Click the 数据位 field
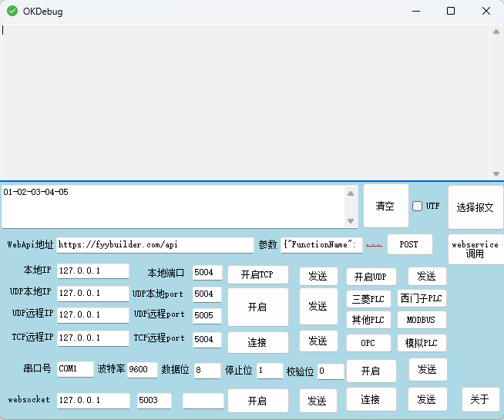This screenshot has width=504, height=420. pos(207,371)
